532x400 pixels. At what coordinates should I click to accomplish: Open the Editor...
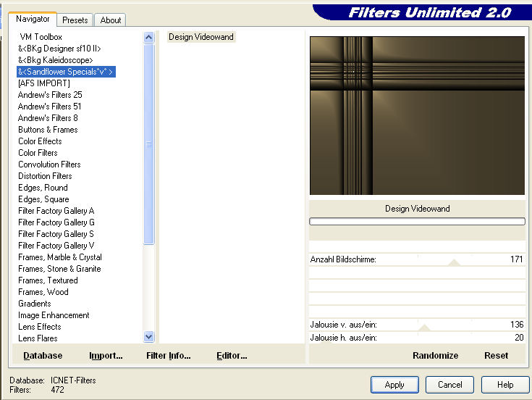tap(232, 356)
